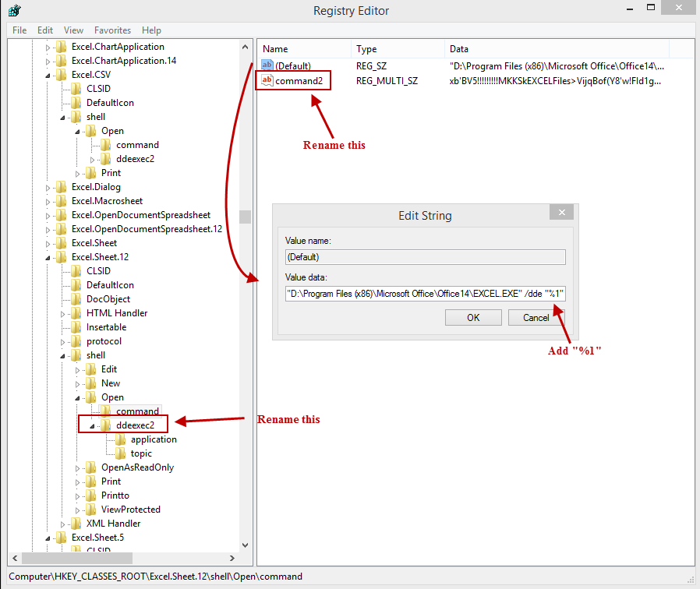
Task: Select the DocObject folder icon
Action: point(76,299)
